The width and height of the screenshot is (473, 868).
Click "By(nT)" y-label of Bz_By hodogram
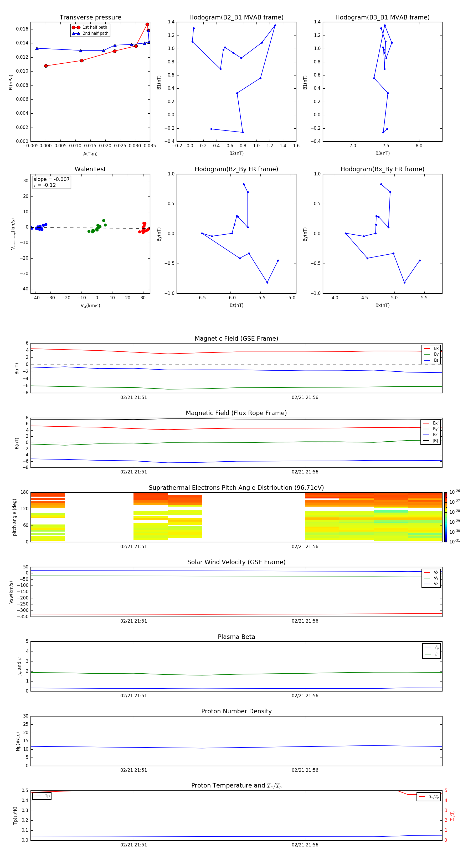click(159, 234)
